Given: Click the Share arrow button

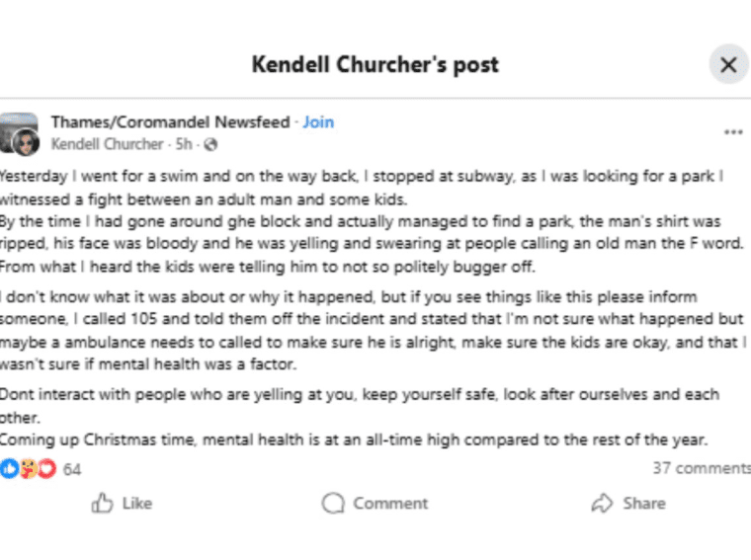Looking at the screenshot, I should click(x=627, y=504).
